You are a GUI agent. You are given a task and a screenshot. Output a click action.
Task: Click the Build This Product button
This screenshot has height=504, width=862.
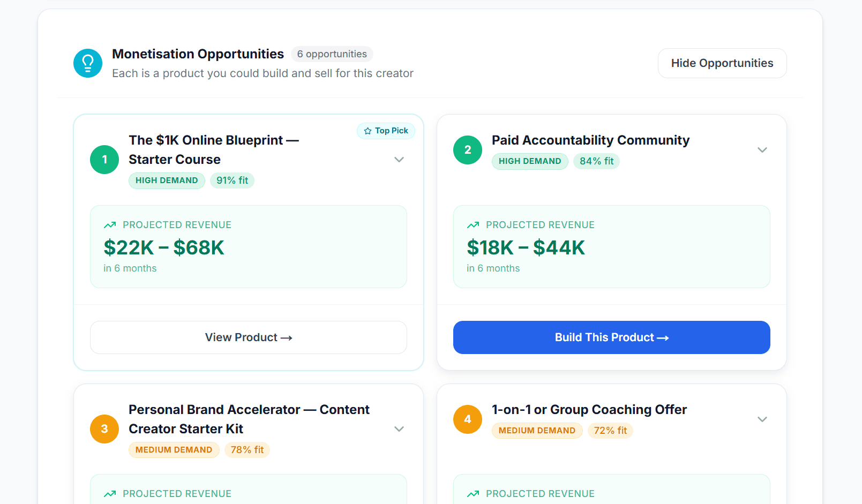(612, 337)
